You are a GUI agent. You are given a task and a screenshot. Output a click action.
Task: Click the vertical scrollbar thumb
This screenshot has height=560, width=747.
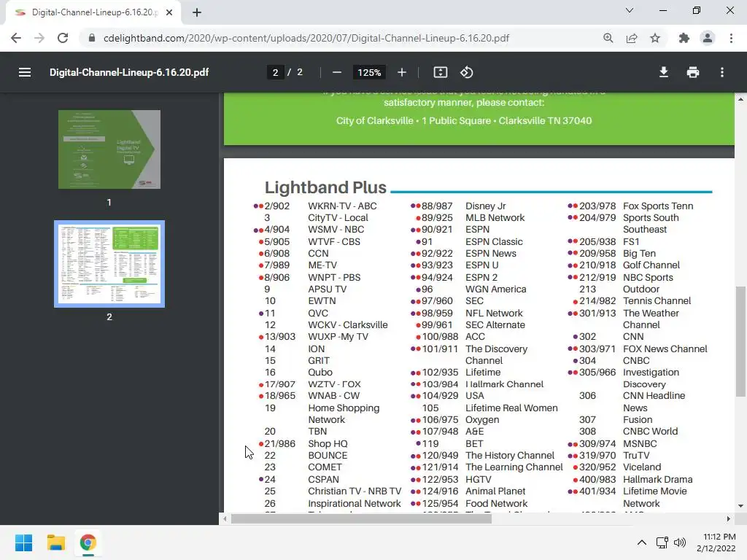click(740, 341)
